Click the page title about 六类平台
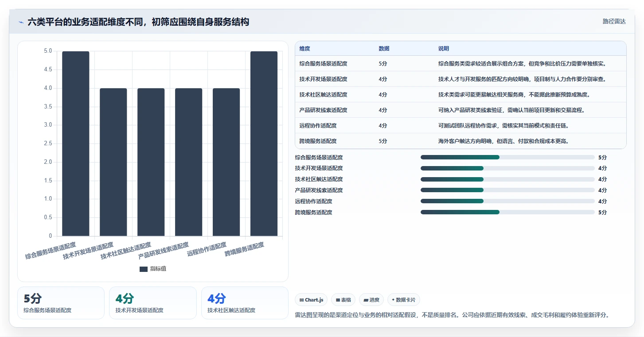 click(x=138, y=22)
